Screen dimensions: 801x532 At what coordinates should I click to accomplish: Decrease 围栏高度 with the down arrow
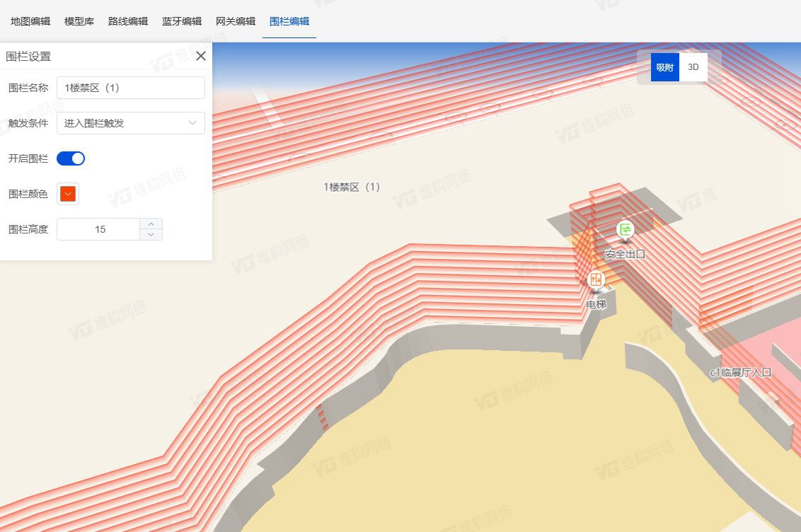pyautogui.click(x=151, y=235)
